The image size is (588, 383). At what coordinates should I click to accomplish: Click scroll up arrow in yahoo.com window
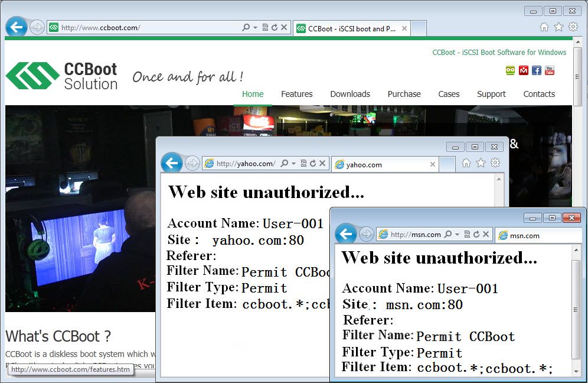click(x=499, y=180)
